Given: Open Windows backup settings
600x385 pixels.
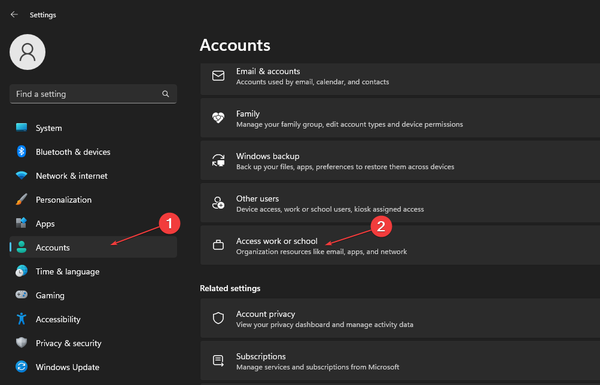Looking at the screenshot, I should click(x=400, y=160).
